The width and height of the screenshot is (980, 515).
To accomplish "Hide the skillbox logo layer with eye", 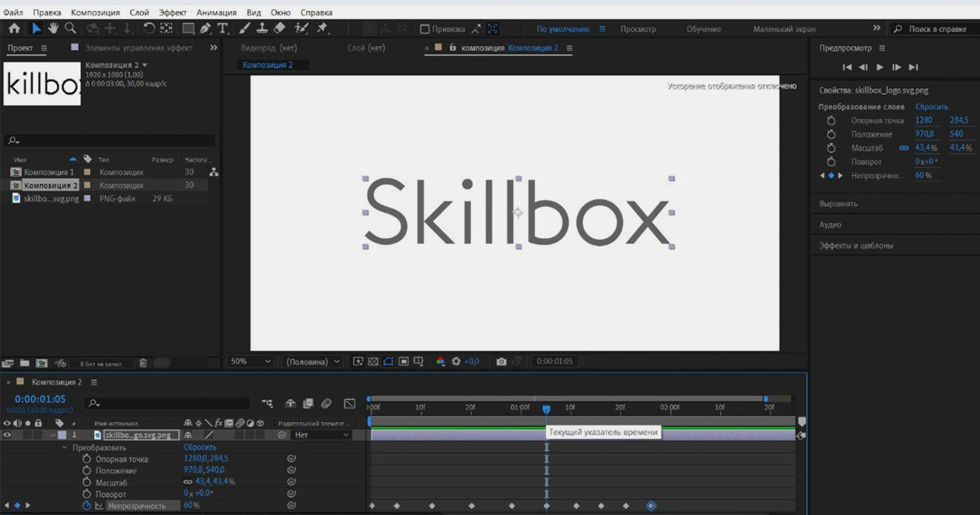I will tap(8, 435).
